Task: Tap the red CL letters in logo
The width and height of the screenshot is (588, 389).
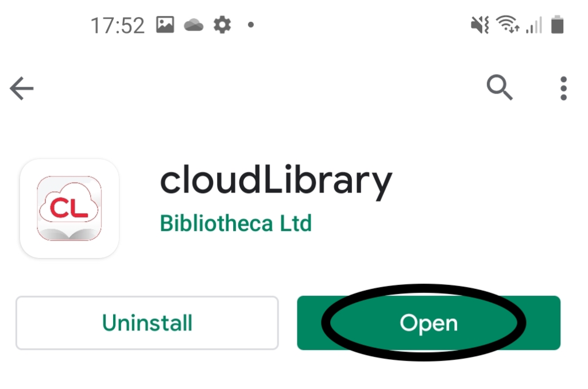Action: (69, 209)
